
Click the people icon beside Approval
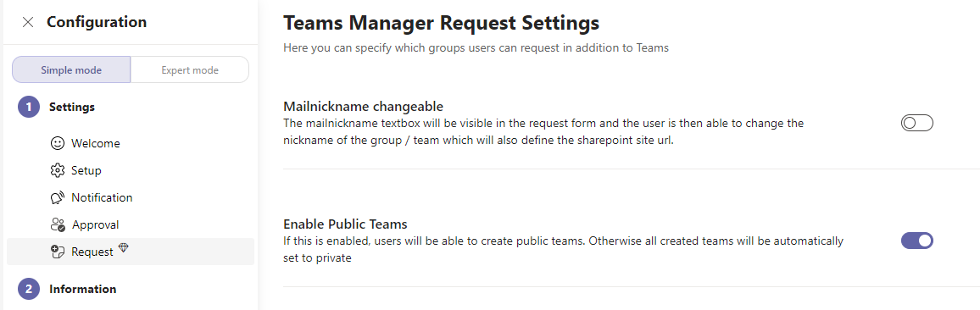[x=58, y=224]
